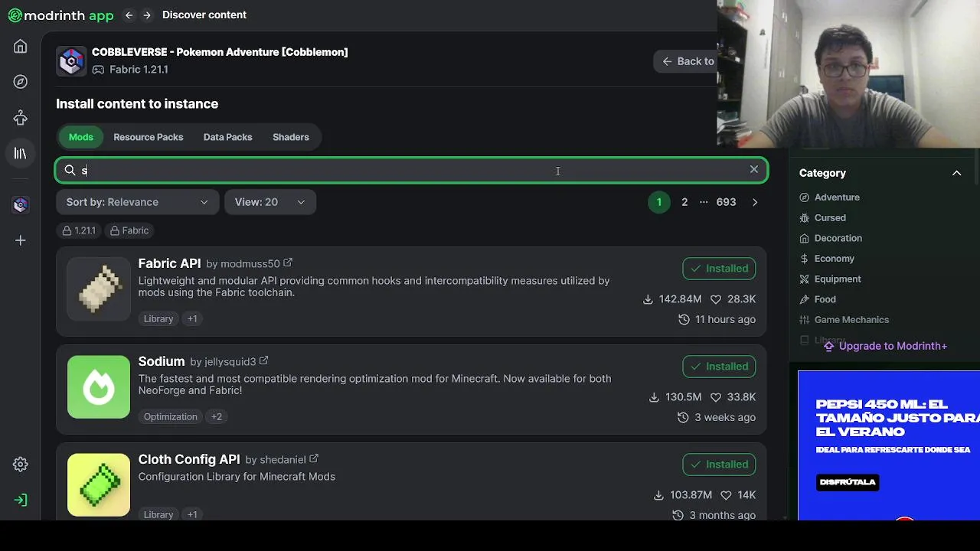This screenshot has width=980, height=551.
Task: Open Settings gear in sidebar
Action: (x=21, y=465)
